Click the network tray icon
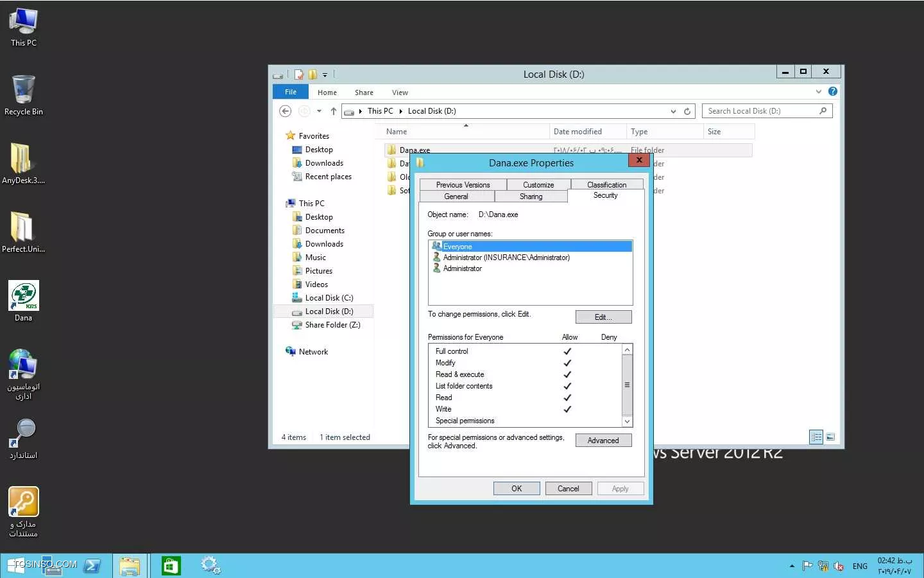This screenshot has height=578, width=924. (x=823, y=566)
